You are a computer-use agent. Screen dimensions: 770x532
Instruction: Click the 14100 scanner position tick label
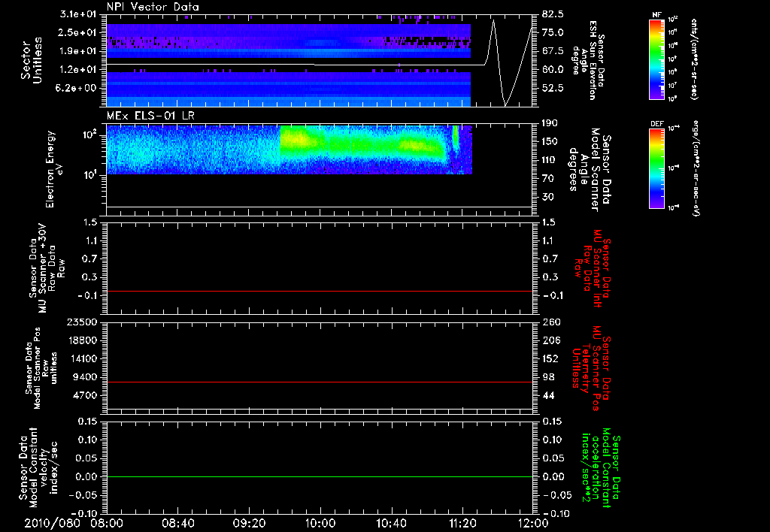coord(81,358)
